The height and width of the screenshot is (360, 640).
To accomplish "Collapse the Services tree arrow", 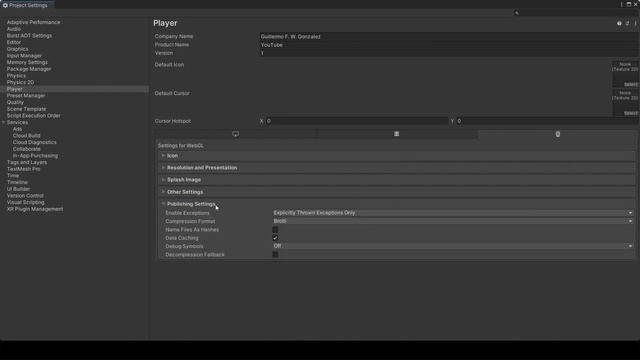I will (x=4, y=122).
